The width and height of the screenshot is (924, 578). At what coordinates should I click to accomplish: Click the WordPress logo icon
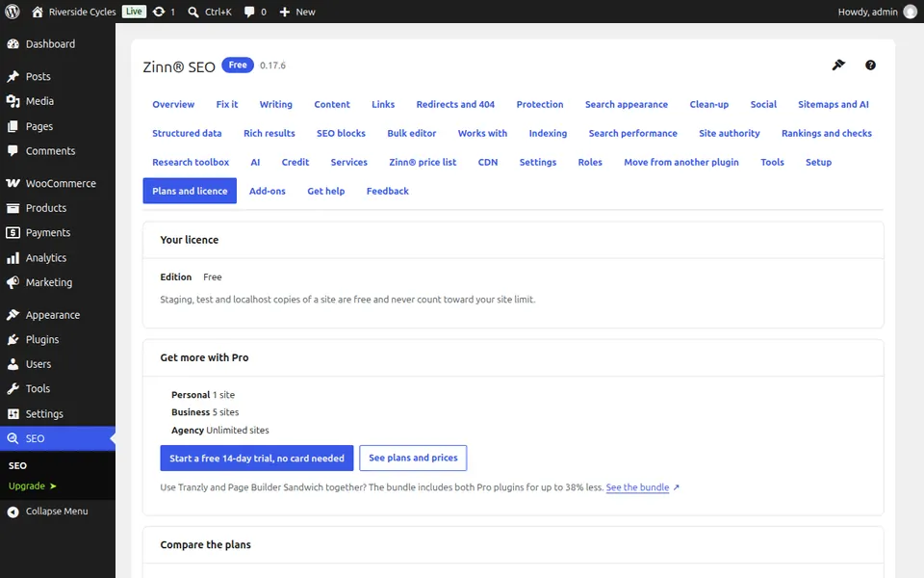click(x=13, y=12)
